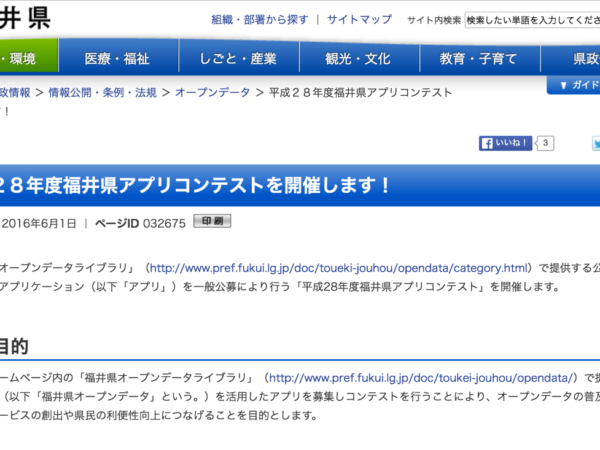Click the ページID 032675 text
This screenshot has height=450, width=600.
coord(140,223)
